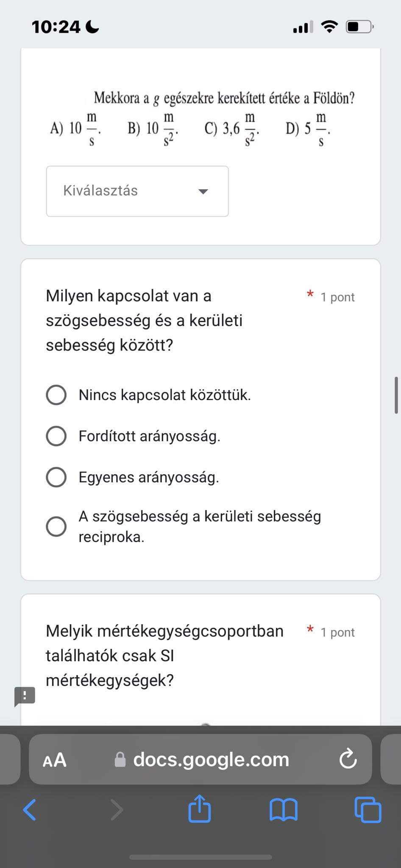Open the AA reader text options
This screenshot has height=868, width=401.
point(55,760)
